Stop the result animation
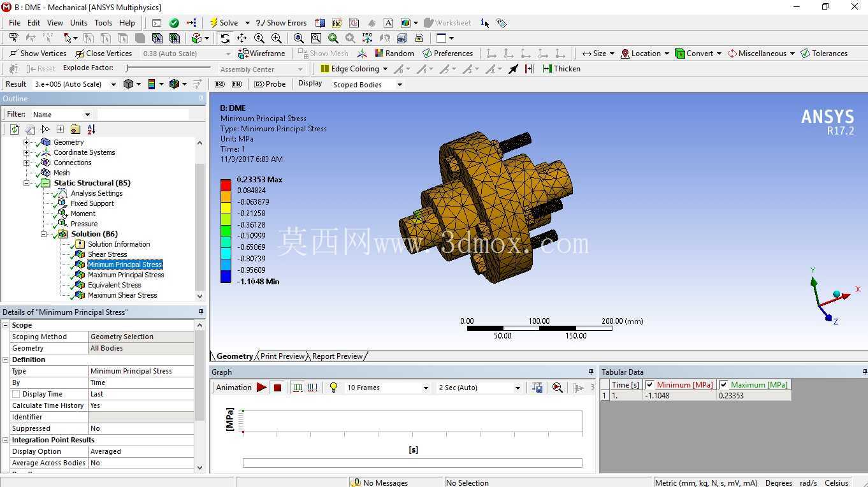The width and height of the screenshot is (868, 487). point(278,388)
